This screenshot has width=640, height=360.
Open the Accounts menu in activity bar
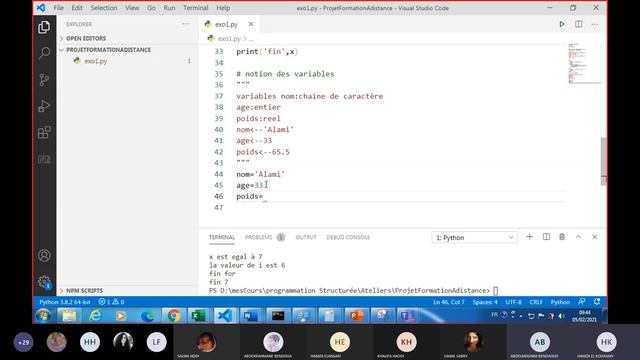(44, 256)
